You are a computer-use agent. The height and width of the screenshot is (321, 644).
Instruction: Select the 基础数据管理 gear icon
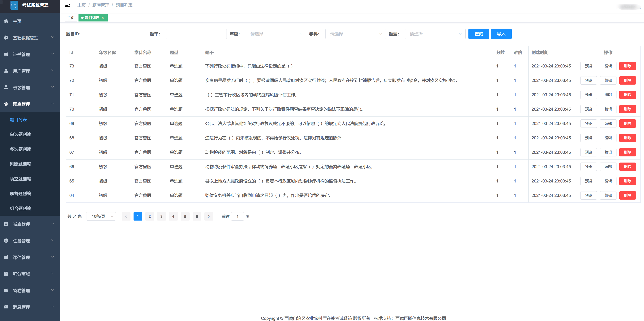pos(6,38)
